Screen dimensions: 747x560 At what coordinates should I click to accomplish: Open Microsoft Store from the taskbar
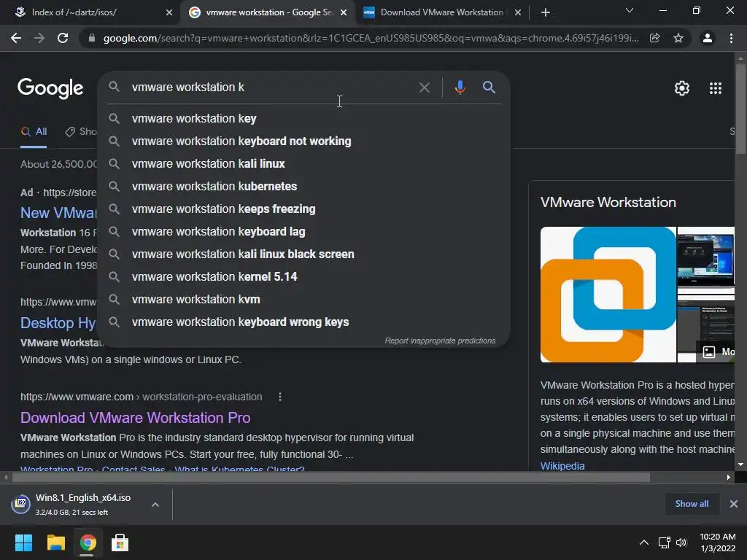pyautogui.click(x=120, y=542)
